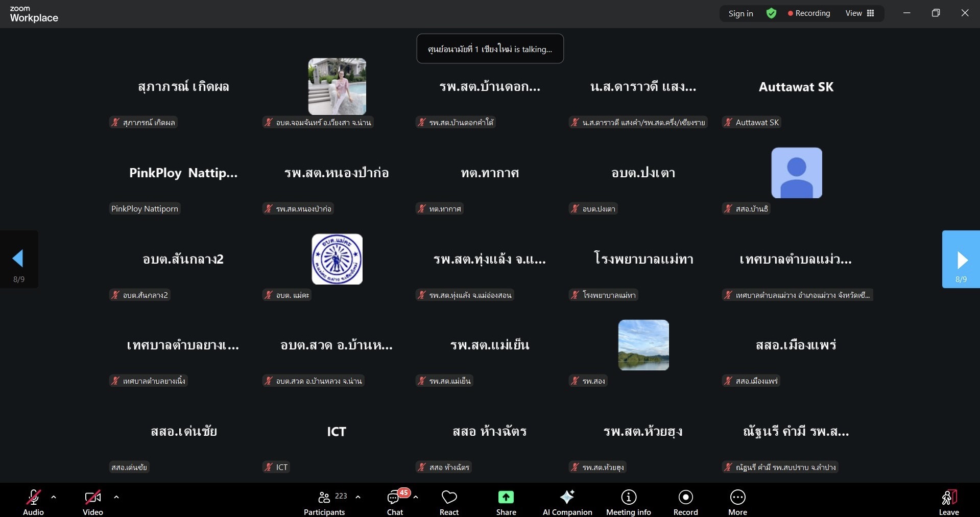The height and width of the screenshot is (517, 980).
Task: Expand the arrow next to Participants count
Action: [x=358, y=497]
